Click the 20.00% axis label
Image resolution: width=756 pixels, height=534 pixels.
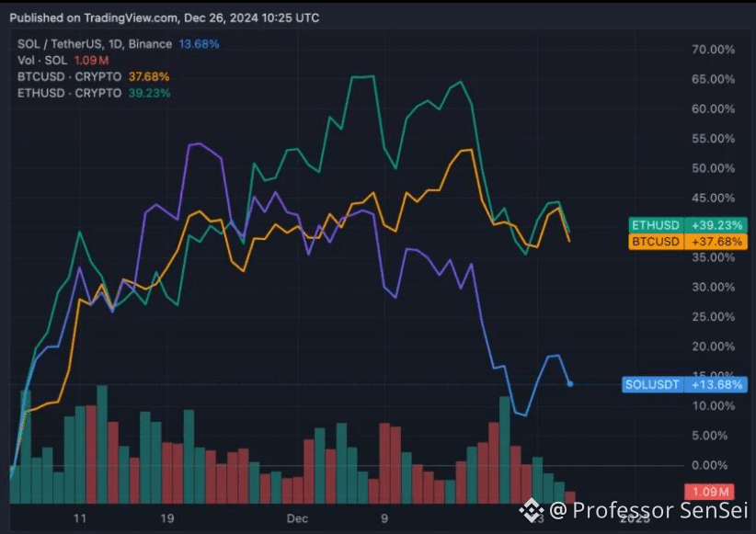click(x=713, y=347)
